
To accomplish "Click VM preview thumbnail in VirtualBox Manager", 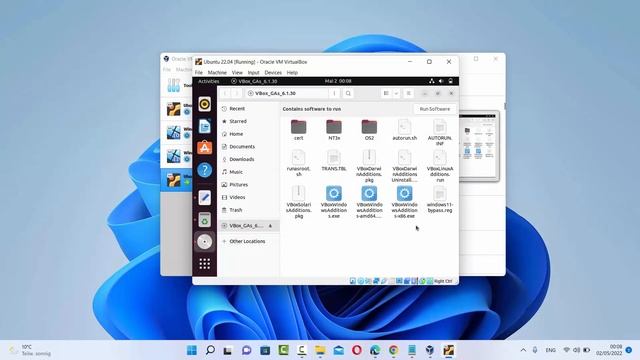I will pyautogui.click(x=478, y=145).
